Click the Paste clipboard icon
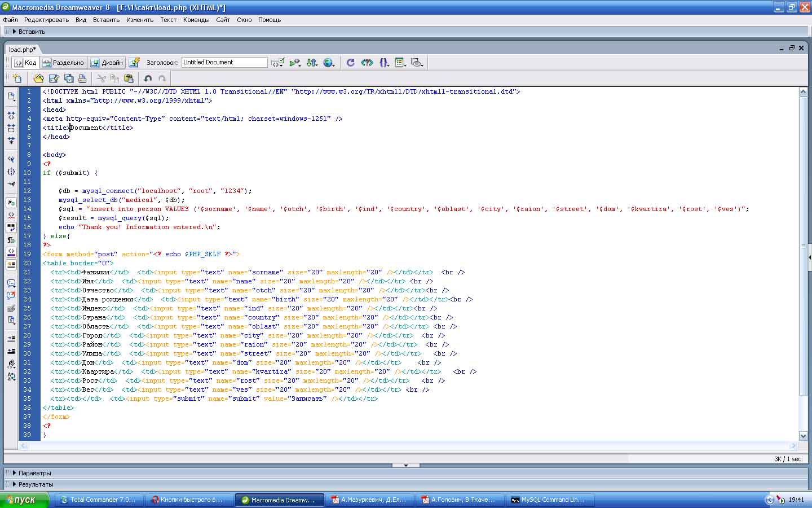The image size is (812, 508). tap(129, 78)
